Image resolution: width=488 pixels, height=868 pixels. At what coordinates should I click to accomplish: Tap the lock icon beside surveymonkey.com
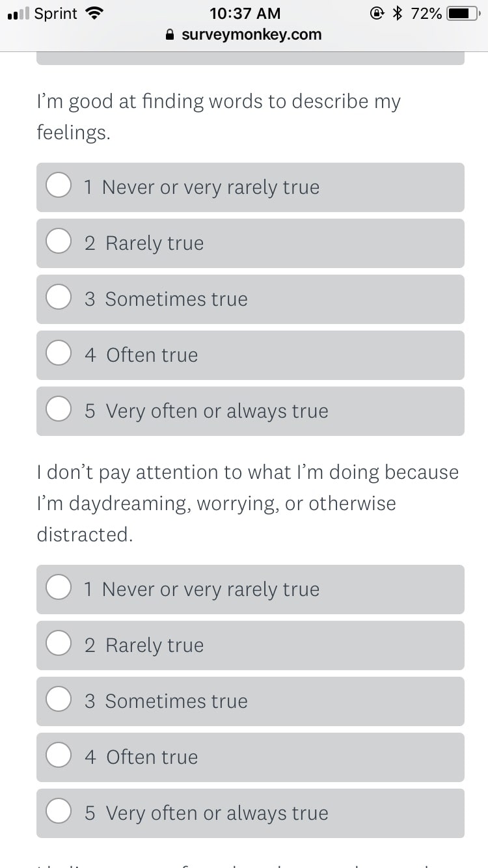click(x=171, y=35)
